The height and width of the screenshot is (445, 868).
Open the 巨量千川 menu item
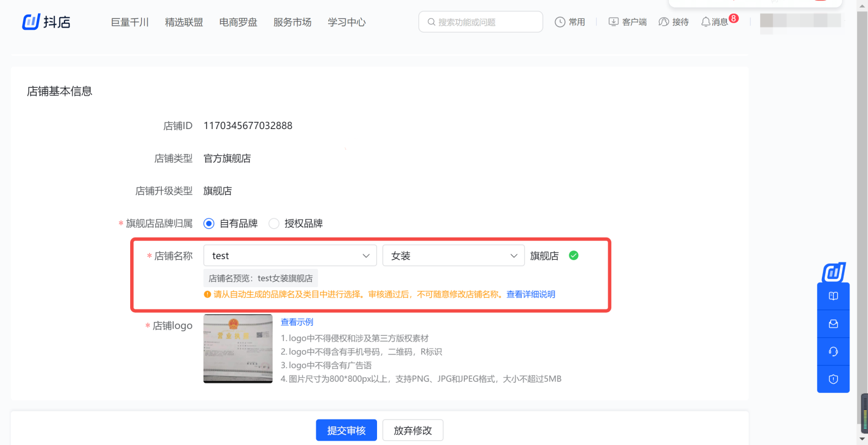(130, 22)
